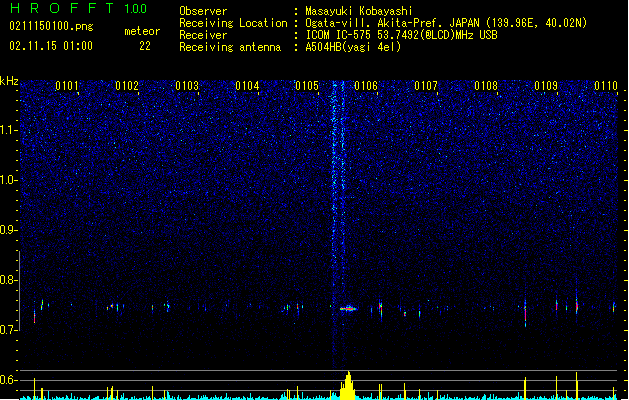Click the 0.7 kHz axis label
The image size is (629, 400).
tap(8, 330)
